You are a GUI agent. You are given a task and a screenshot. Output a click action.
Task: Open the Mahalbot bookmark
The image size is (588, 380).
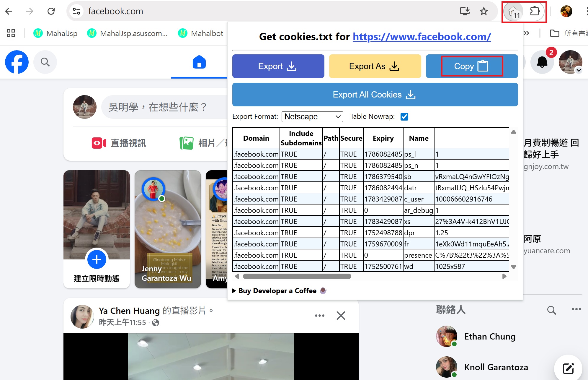[201, 33]
